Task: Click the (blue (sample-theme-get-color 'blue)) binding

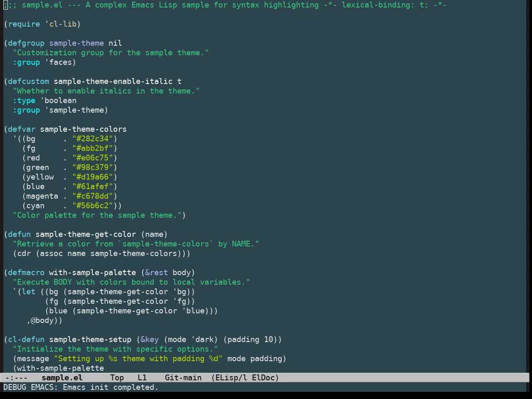Action: [131, 311]
